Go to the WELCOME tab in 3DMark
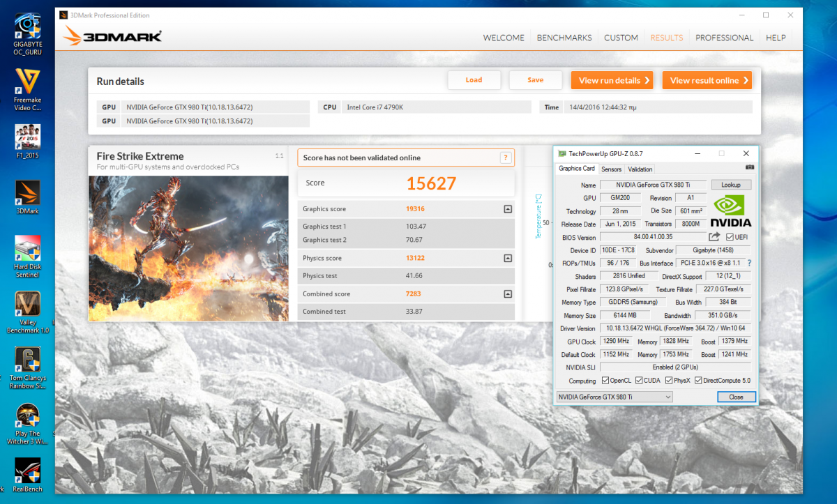Screen dimensions: 837x504 (504, 38)
